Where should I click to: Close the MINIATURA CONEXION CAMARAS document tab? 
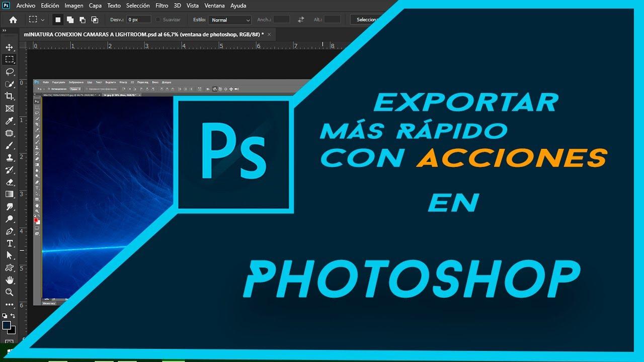click(269, 34)
